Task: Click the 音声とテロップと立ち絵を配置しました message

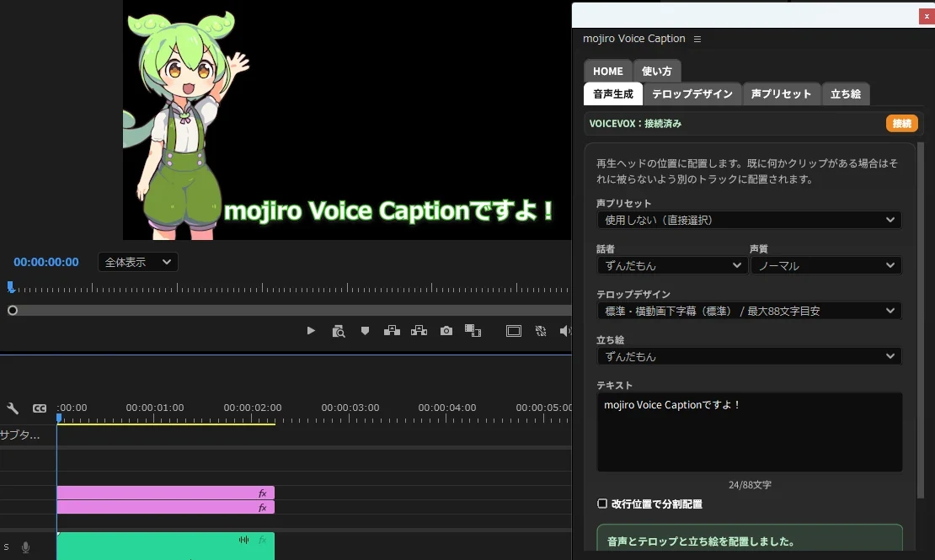Action: coord(701,541)
